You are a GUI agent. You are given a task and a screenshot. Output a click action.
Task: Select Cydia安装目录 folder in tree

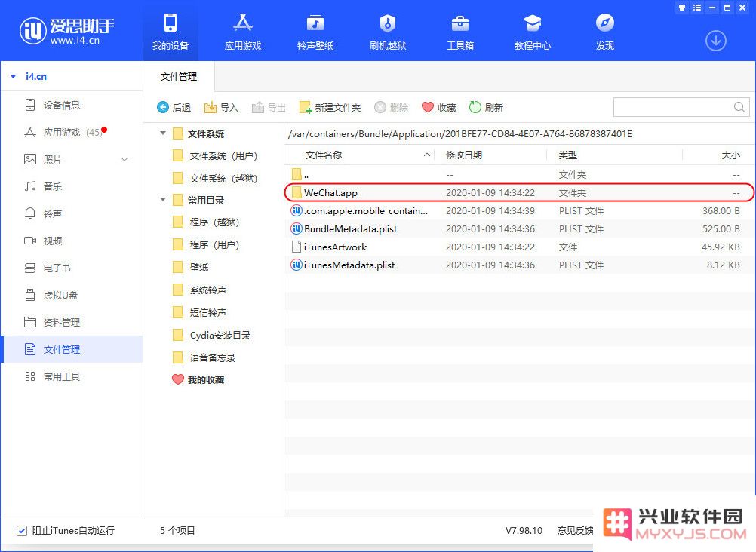(x=212, y=335)
